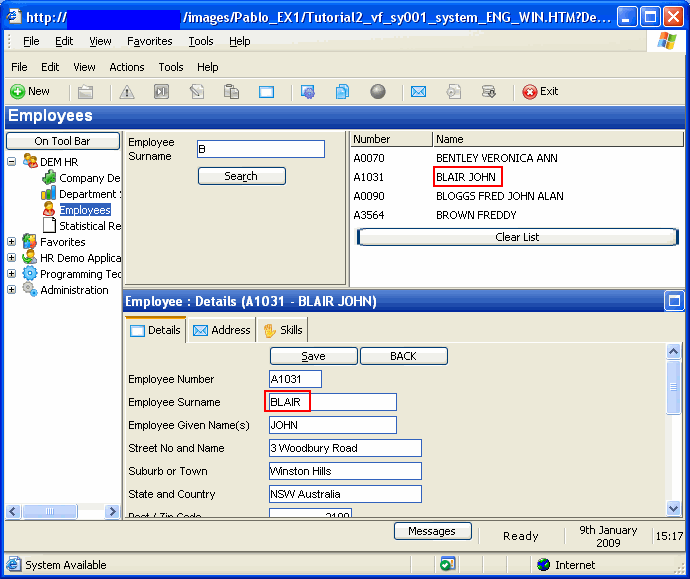
Task: Expand the Favorites tree node
Action: tap(11, 242)
